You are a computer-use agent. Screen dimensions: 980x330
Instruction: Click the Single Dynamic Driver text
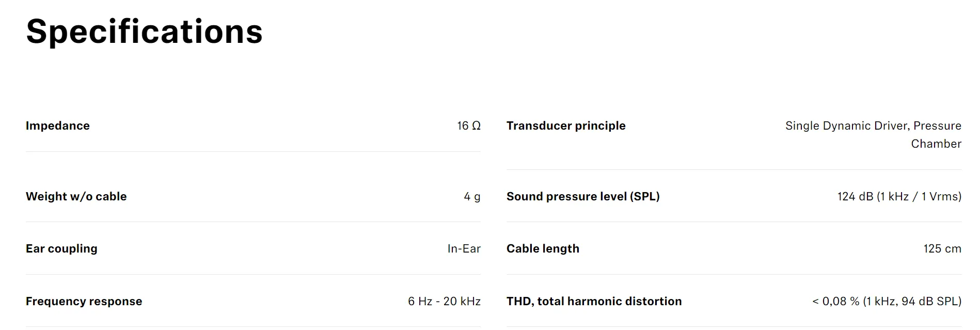coord(847,125)
